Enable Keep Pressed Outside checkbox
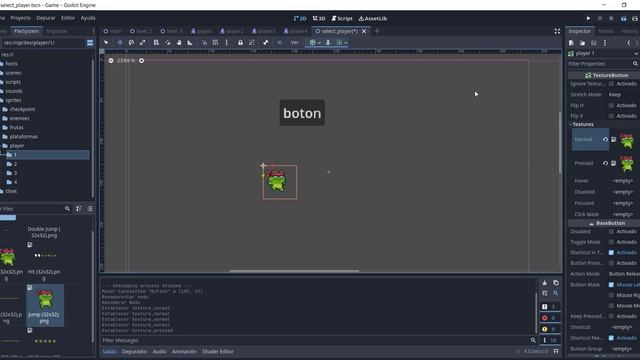The height and width of the screenshot is (360, 640). tap(611, 316)
